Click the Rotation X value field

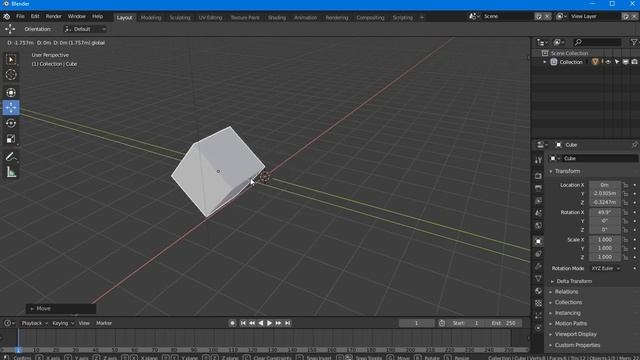pos(605,212)
